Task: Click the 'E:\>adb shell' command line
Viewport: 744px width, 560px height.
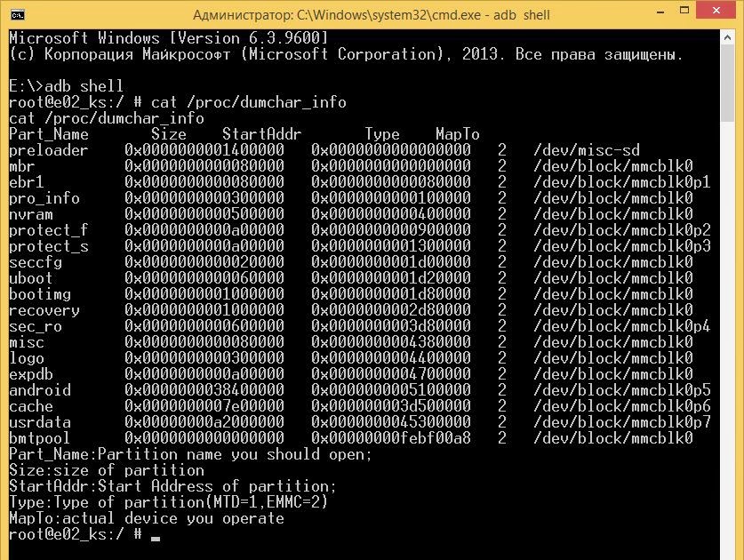Action: [67, 86]
